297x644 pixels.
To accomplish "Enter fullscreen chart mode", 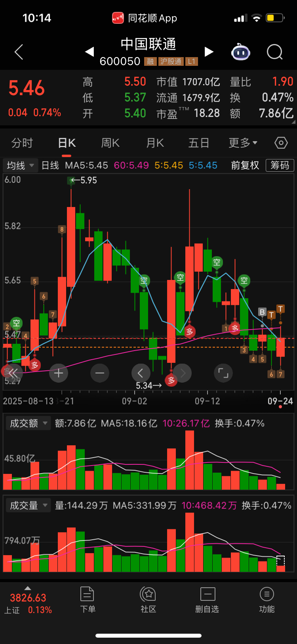I will 223,373.
